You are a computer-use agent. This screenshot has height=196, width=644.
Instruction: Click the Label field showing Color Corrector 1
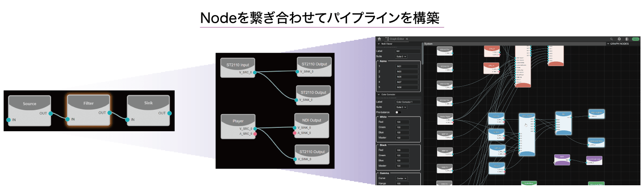pyautogui.click(x=408, y=102)
